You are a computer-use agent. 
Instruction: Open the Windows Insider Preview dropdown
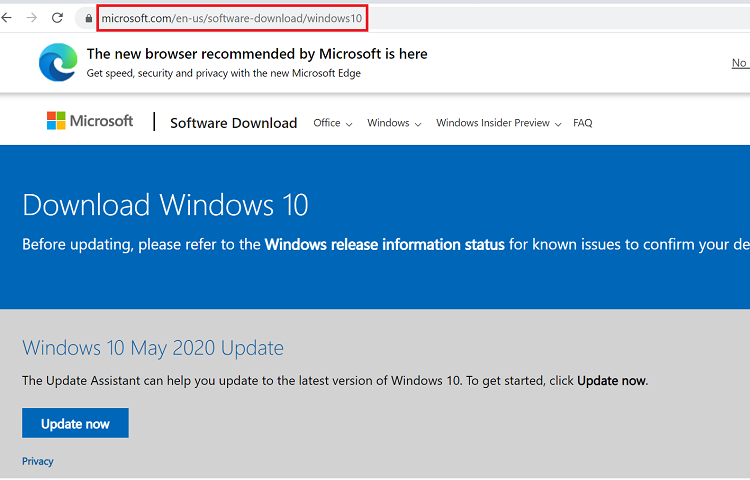point(498,123)
